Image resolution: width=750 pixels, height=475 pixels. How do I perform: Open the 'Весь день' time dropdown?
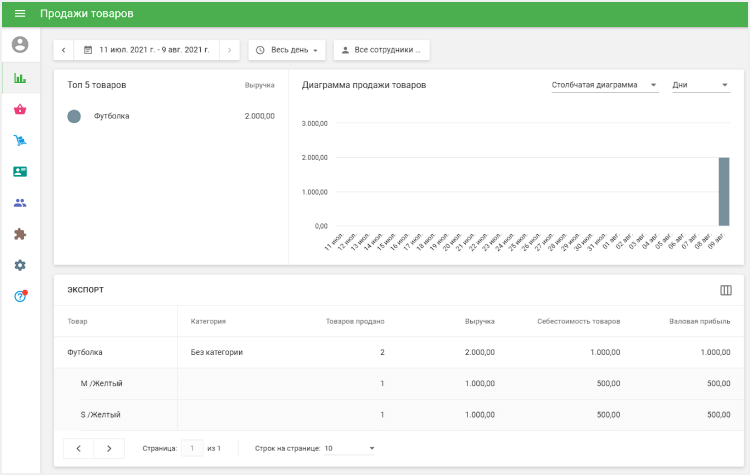click(287, 50)
